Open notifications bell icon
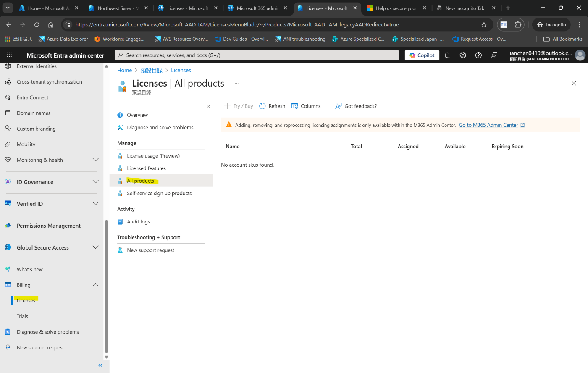This screenshot has height=373, width=588. [447, 55]
